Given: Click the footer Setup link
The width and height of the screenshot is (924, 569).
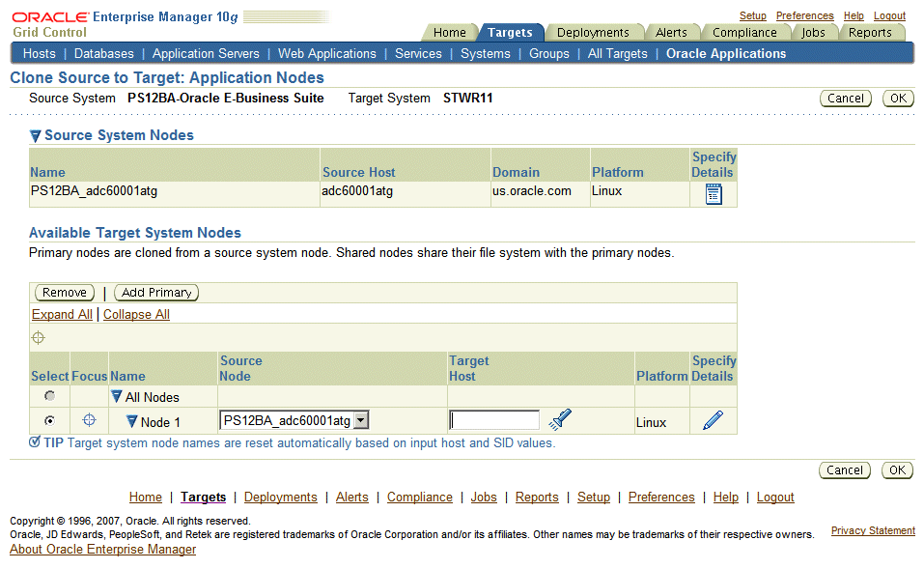Looking at the screenshot, I should pos(594,498).
